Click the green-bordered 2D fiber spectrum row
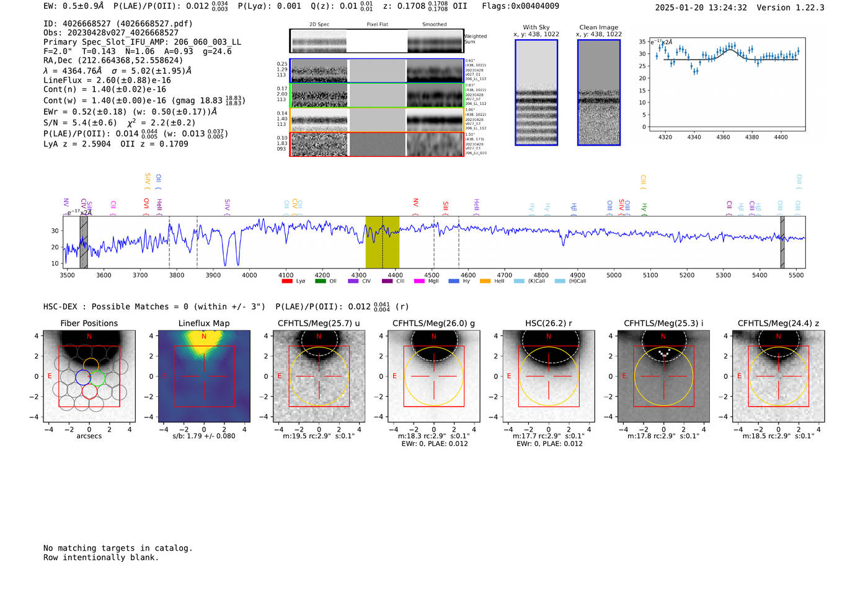 coord(377,95)
